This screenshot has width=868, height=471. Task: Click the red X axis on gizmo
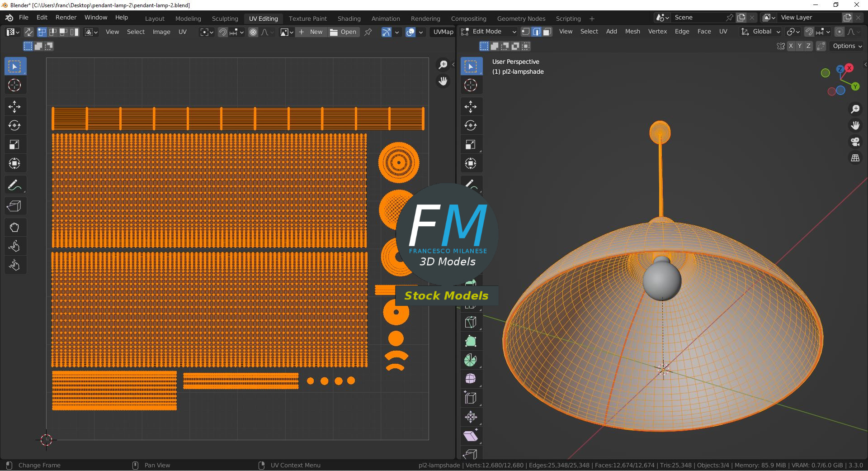click(849, 68)
